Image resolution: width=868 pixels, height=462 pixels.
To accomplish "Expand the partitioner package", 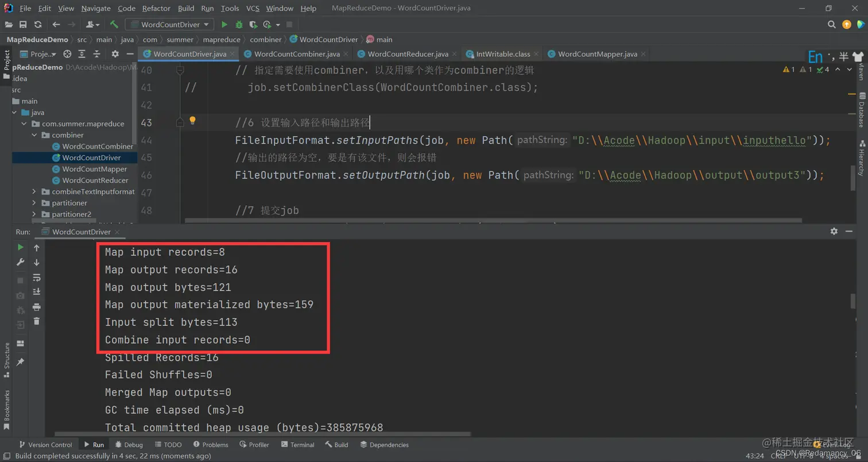I will point(34,203).
